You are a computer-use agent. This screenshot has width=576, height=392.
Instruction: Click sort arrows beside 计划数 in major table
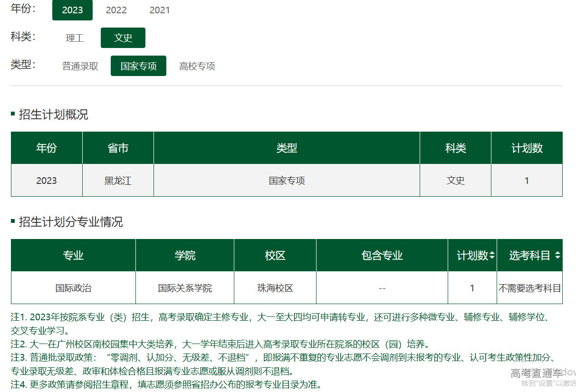click(492, 256)
